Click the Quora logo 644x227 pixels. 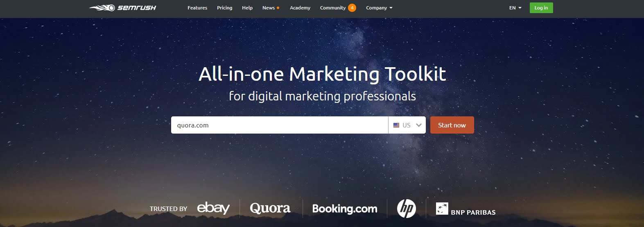pos(270,208)
